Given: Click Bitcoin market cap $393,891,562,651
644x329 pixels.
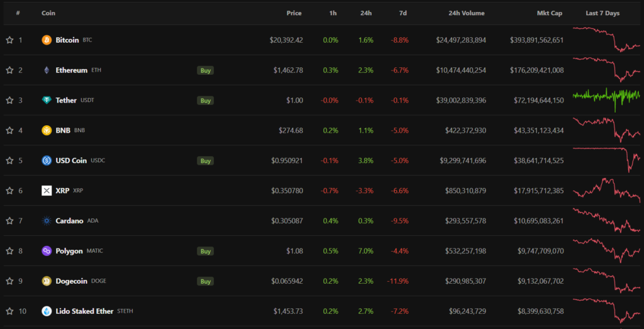Looking at the screenshot, I should [537, 40].
